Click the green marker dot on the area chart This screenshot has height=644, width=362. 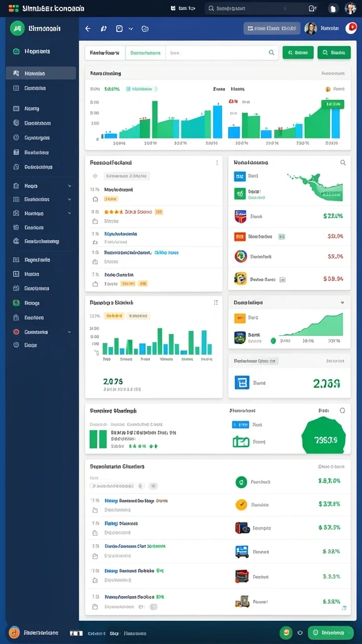click(x=273, y=340)
